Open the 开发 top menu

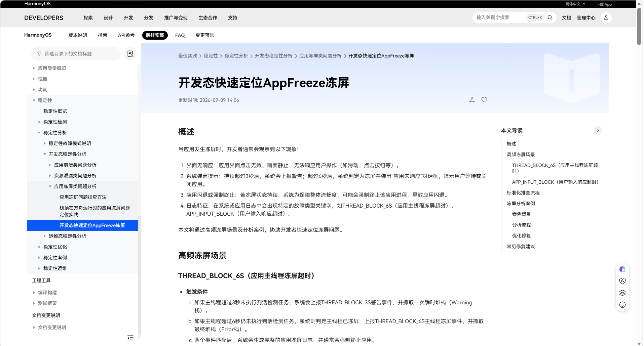pos(128,18)
